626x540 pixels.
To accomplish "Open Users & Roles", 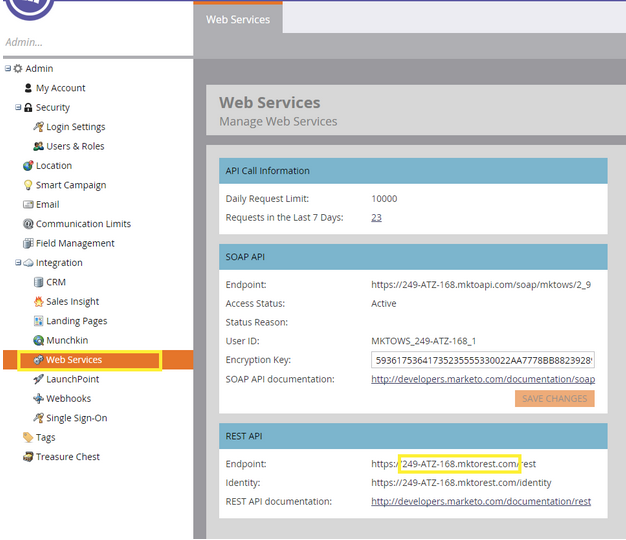I will point(75,146).
